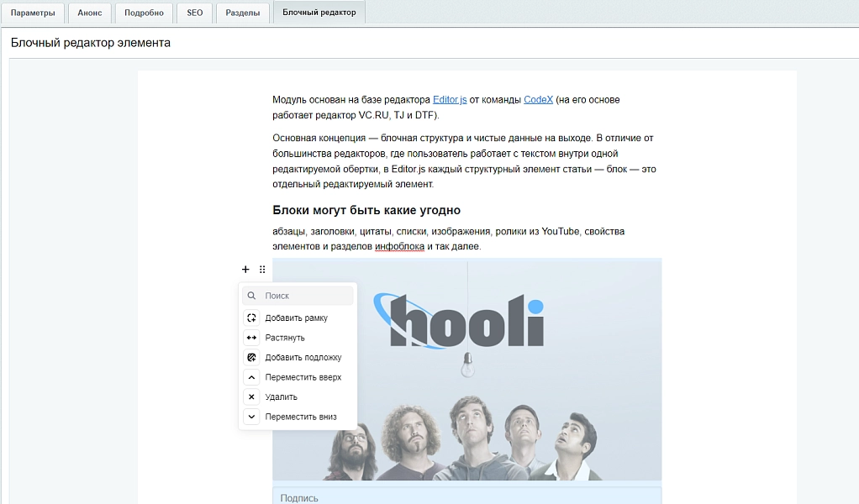
Task: Click the Подпись caption field
Action: (x=466, y=496)
